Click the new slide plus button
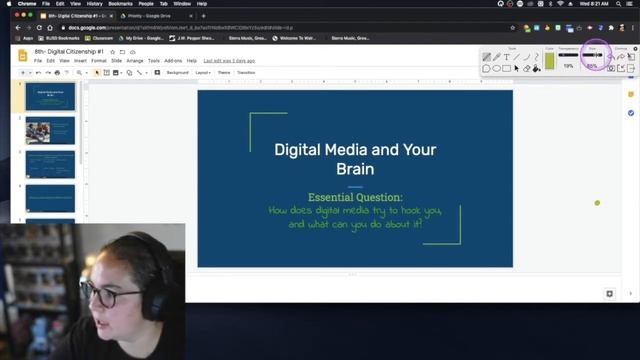 coord(23,73)
